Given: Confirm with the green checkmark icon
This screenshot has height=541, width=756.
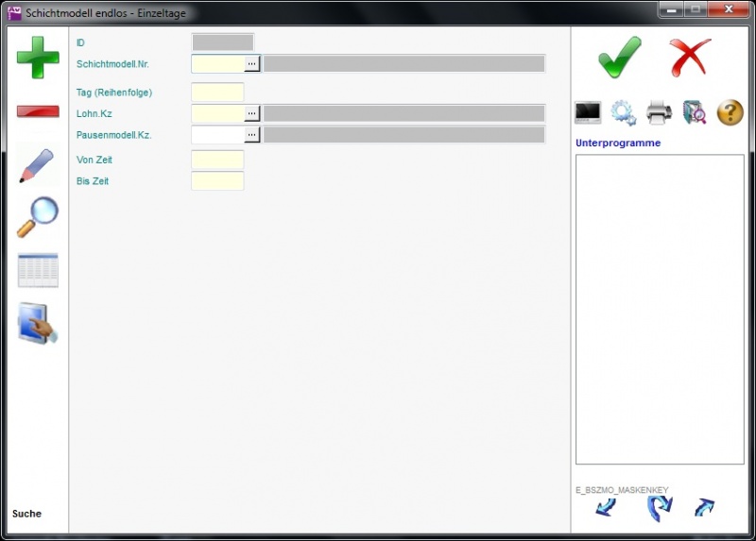Looking at the screenshot, I should [620, 58].
